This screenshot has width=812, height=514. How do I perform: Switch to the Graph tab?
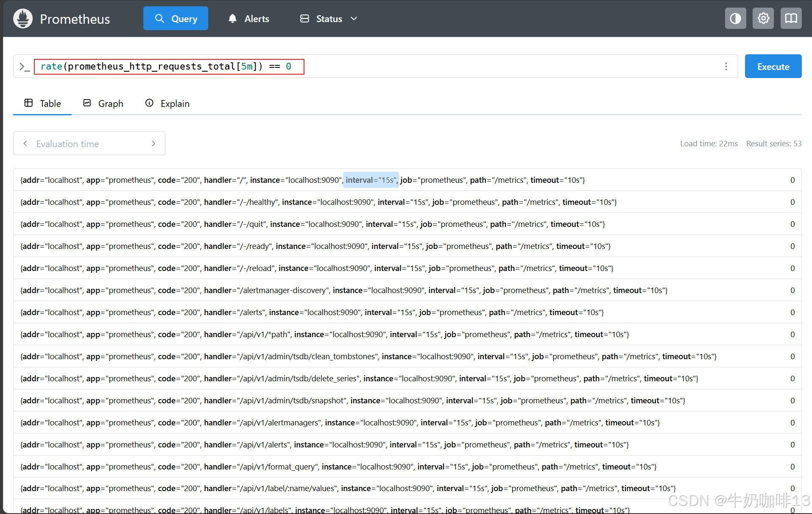(103, 103)
